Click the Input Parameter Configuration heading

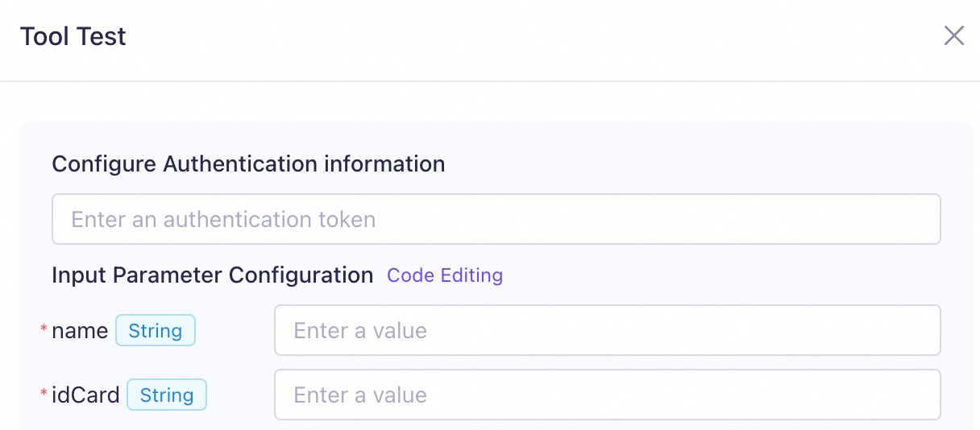[212, 275]
